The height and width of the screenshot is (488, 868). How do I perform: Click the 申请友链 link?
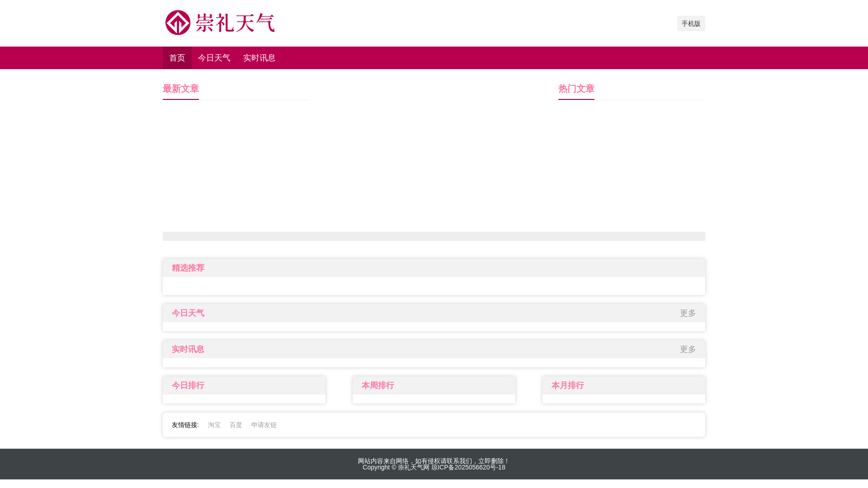(x=264, y=425)
